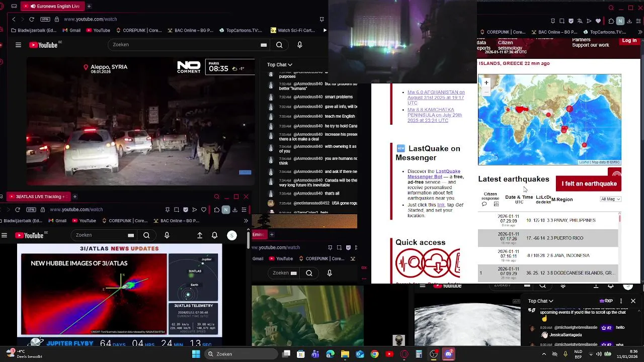Open downloads icon in 3I/ATLAS toolbar
The image size is (644, 362).
coord(234,210)
